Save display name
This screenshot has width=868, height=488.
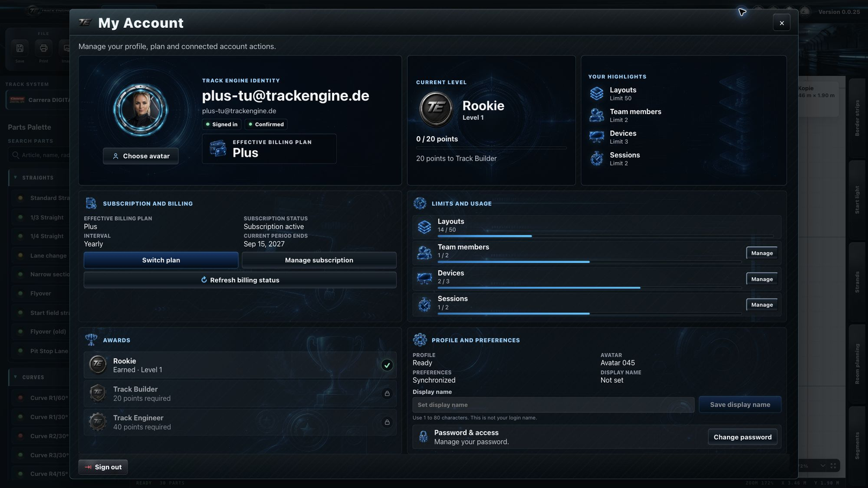tap(740, 404)
